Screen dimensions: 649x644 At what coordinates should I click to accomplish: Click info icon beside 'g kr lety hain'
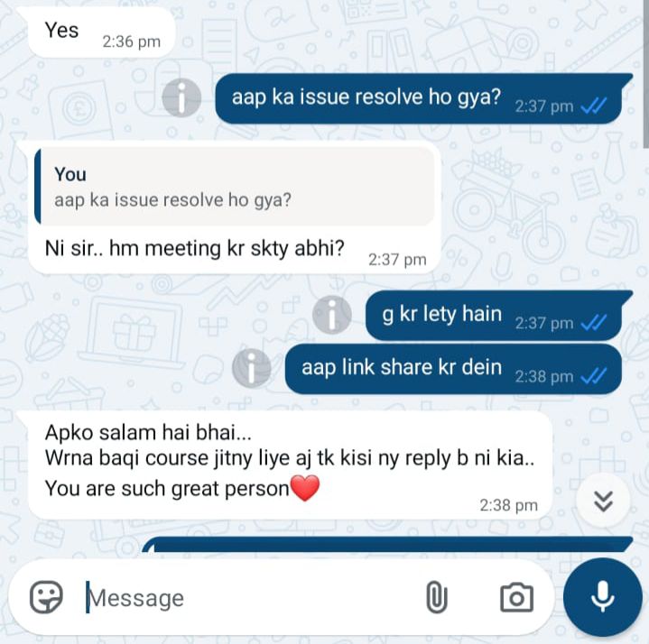(x=332, y=315)
